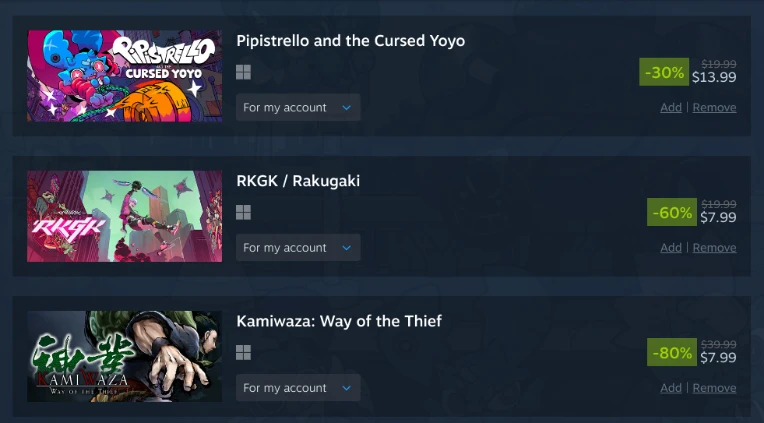Remove RKGK / Rakugaki from the cart
The height and width of the screenshot is (423, 764).
click(714, 248)
